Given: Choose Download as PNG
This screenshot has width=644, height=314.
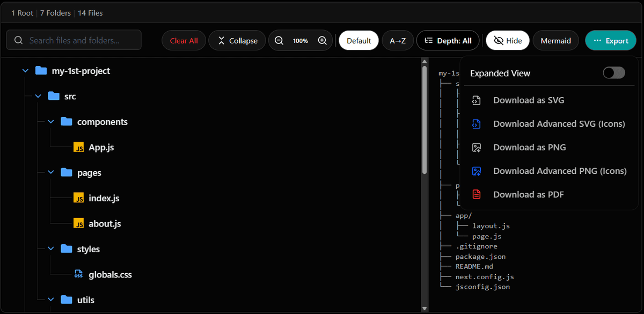Looking at the screenshot, I should pyautogui.click(x=548, y=148).
